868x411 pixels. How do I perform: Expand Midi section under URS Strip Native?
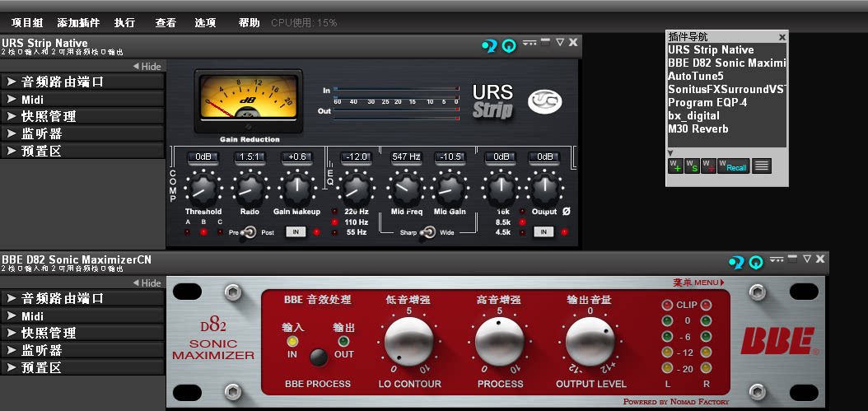point(82,100)
